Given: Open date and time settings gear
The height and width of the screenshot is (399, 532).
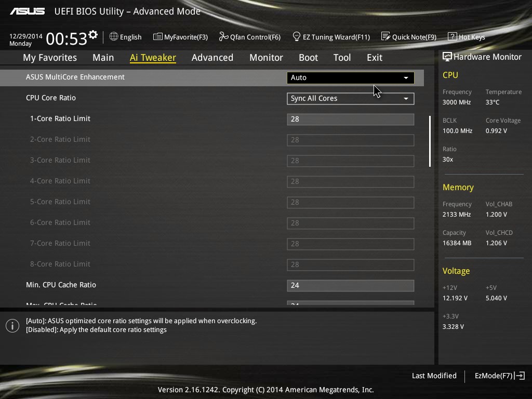Looking at the screenshot, I should click(93, 35).
